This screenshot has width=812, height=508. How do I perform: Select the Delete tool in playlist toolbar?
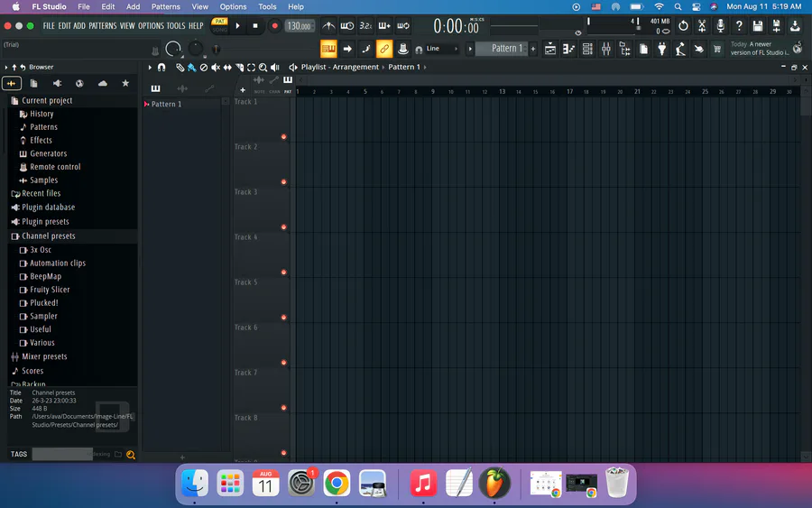tap(204, 68)
